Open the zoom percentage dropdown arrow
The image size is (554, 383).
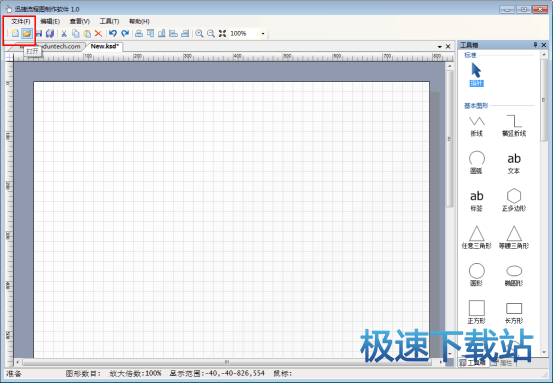tap(263, 34)
